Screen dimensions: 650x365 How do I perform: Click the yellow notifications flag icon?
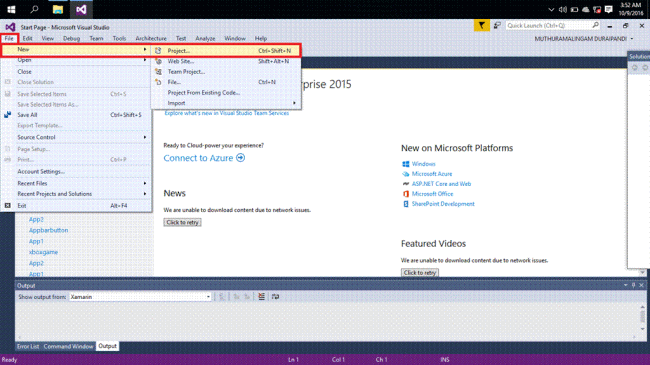click(x=481, y=25)
